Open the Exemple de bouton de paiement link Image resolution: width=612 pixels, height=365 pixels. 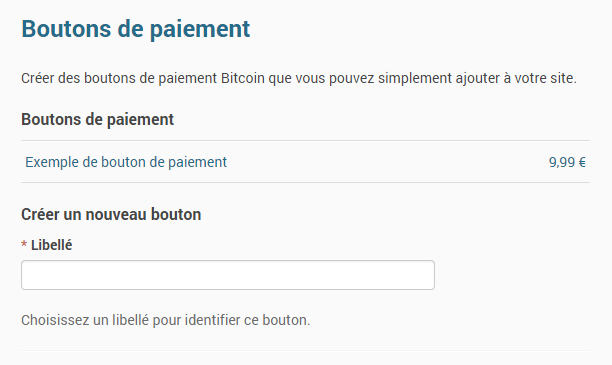[126, 162]
